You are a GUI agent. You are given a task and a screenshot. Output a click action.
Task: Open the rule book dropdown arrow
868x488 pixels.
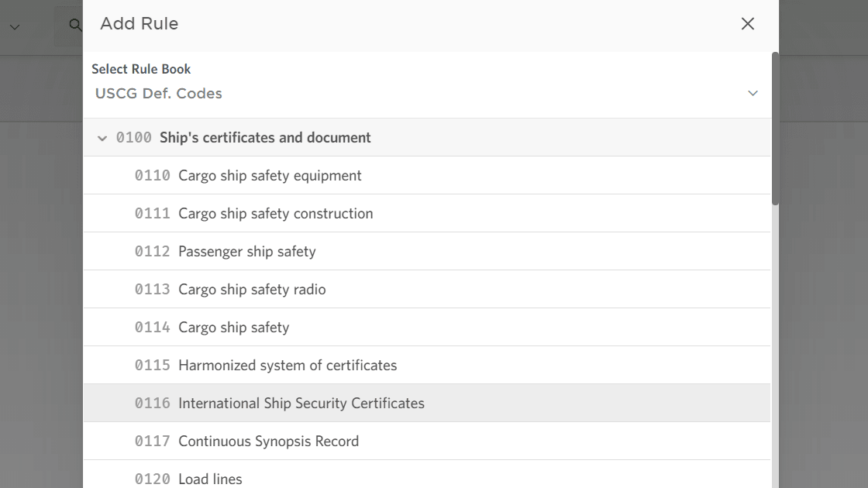pos(753,94)
